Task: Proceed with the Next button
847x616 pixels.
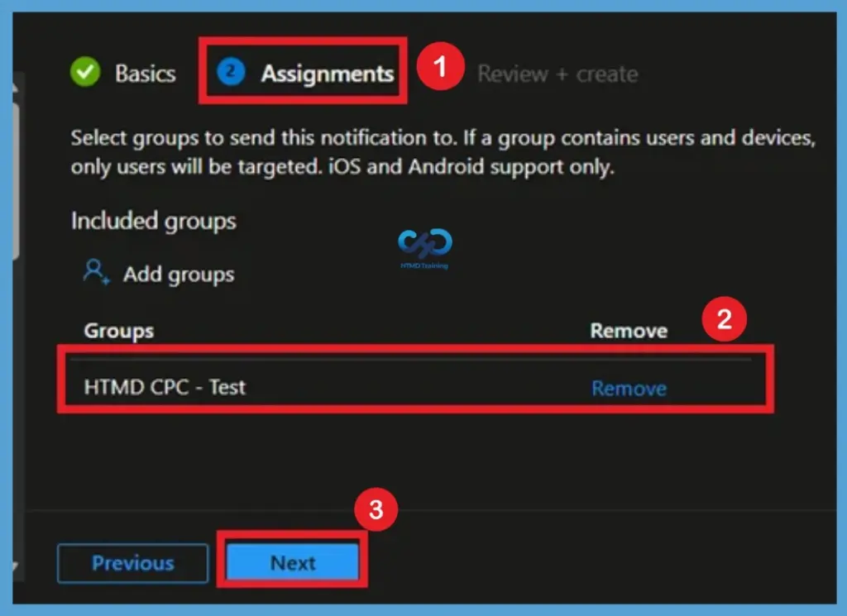Action: 293,563
